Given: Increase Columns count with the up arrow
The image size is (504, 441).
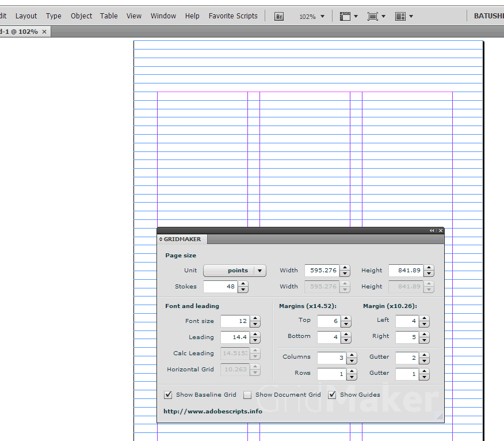Looking at the screenshot, I should (352, 355).
